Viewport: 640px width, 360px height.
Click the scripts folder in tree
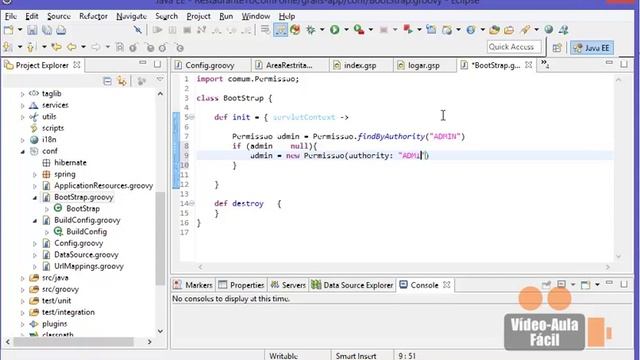tap(53, 128)
